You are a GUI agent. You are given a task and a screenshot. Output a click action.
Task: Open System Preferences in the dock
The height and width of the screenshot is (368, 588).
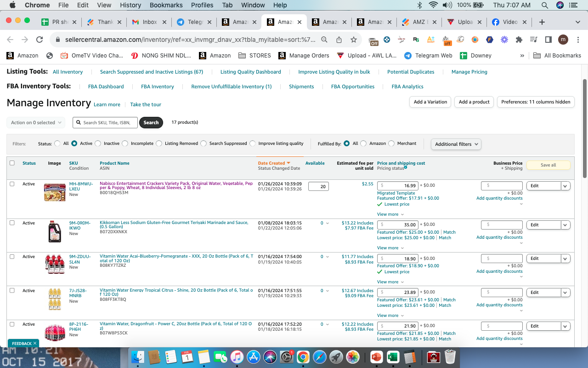[287, 357]
